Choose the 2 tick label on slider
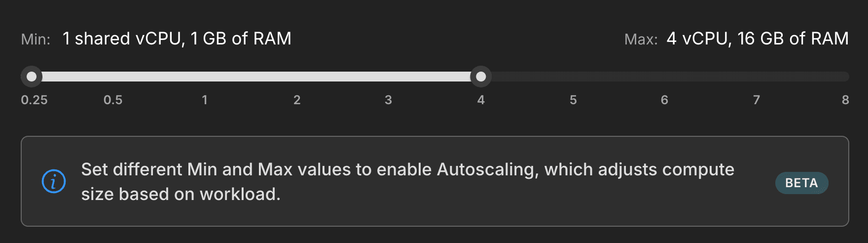The image size is (868, 243). pyautogui.click(x=297, y=100)
